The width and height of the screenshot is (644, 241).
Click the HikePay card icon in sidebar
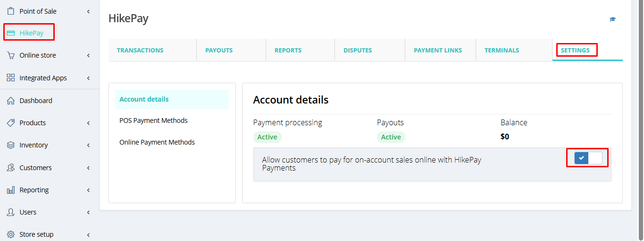pos(10,33)
